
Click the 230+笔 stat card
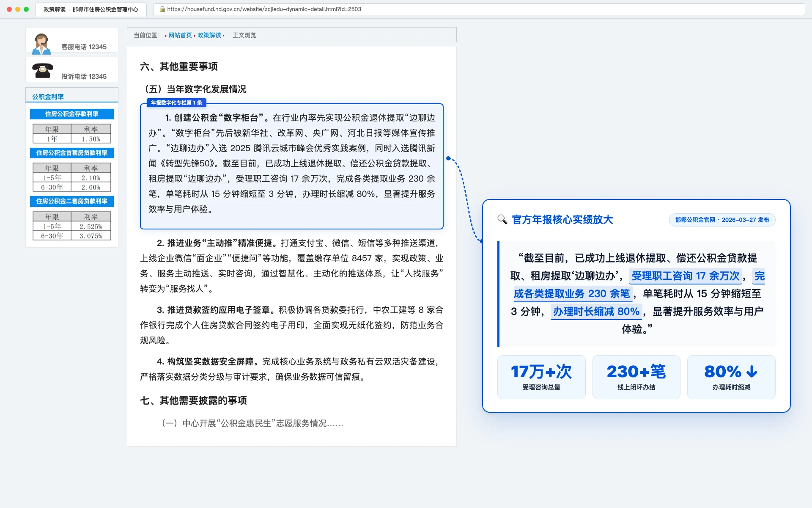click(x=636, y=377)
